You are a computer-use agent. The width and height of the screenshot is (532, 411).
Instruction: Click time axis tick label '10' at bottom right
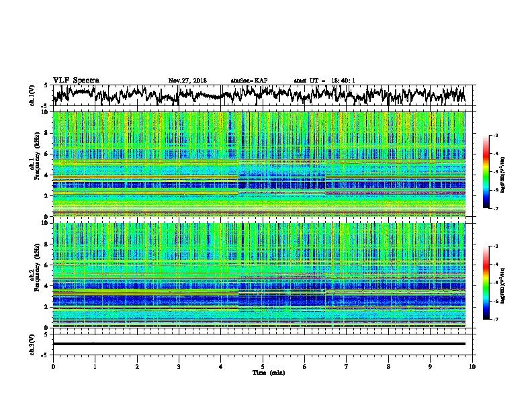click(x=472, y=367)
